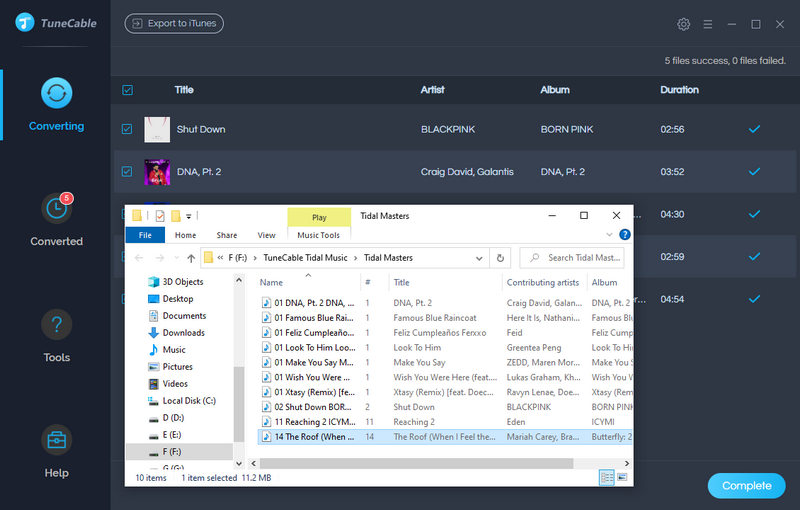Select the Play contextual tab
800x510 pixels.
[319, 217]
